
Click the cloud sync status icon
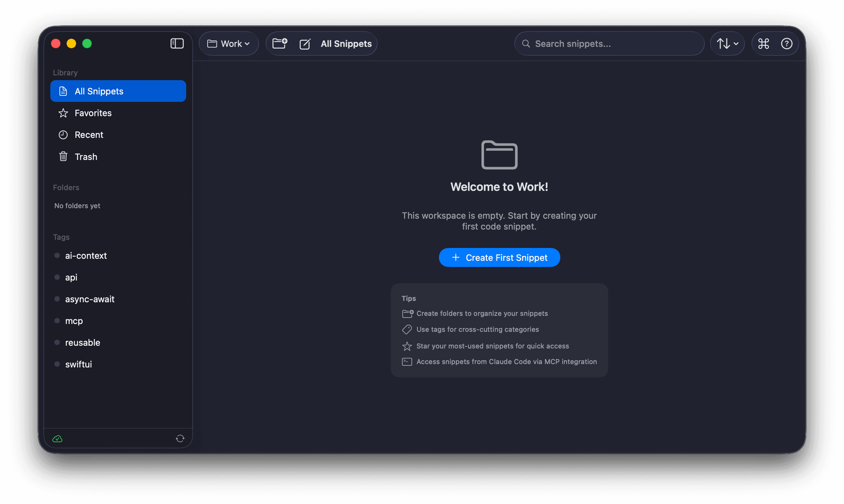pos(58,438)
